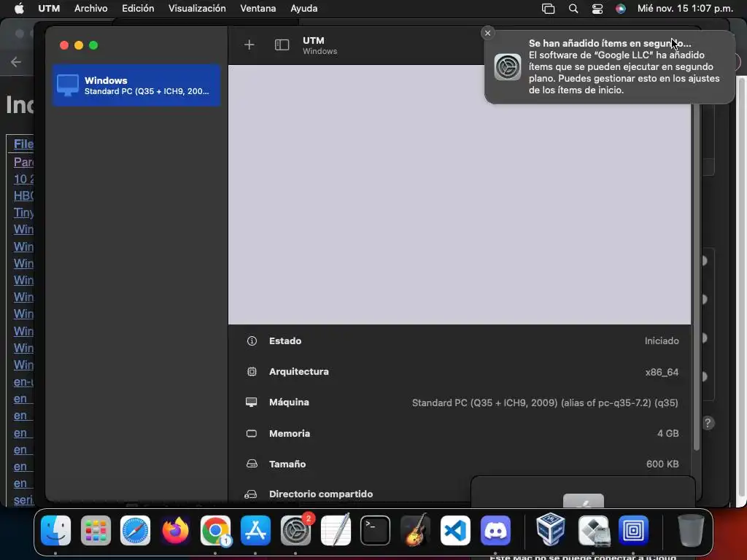
Task: Open the Trash from the Dock
Action: 691,530
